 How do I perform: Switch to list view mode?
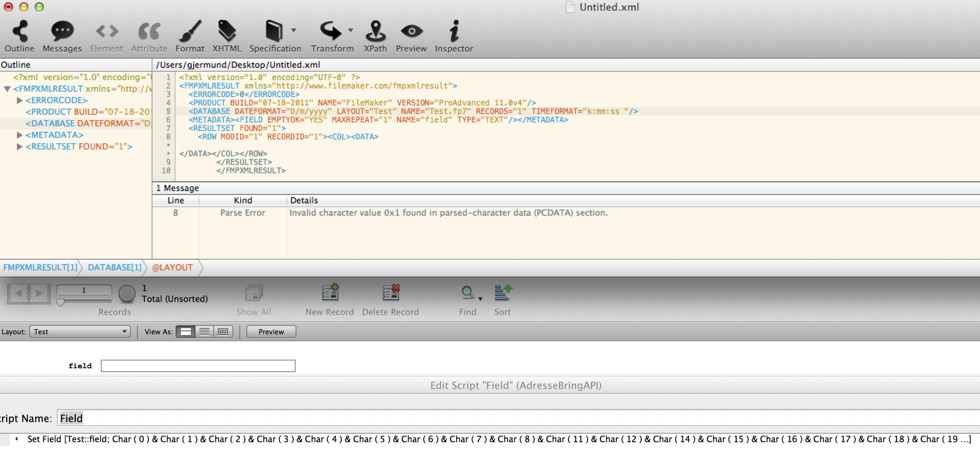[x=204, y=332]
